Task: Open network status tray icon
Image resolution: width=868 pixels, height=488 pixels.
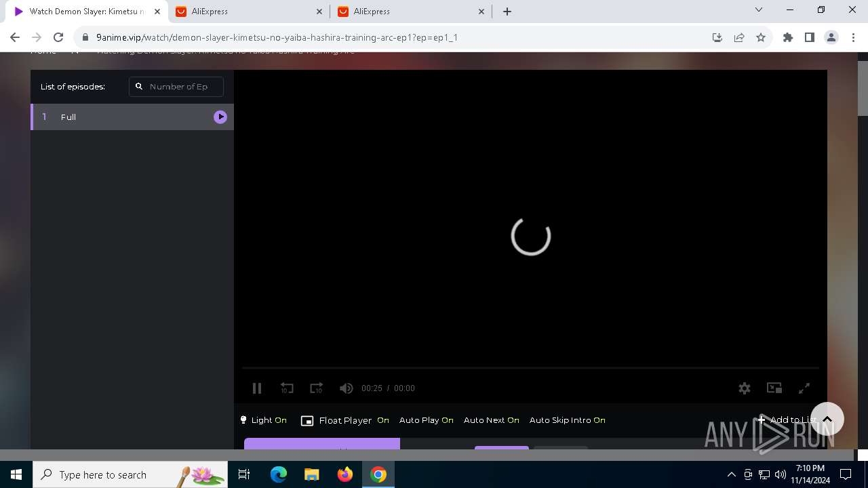Action: 764,474
